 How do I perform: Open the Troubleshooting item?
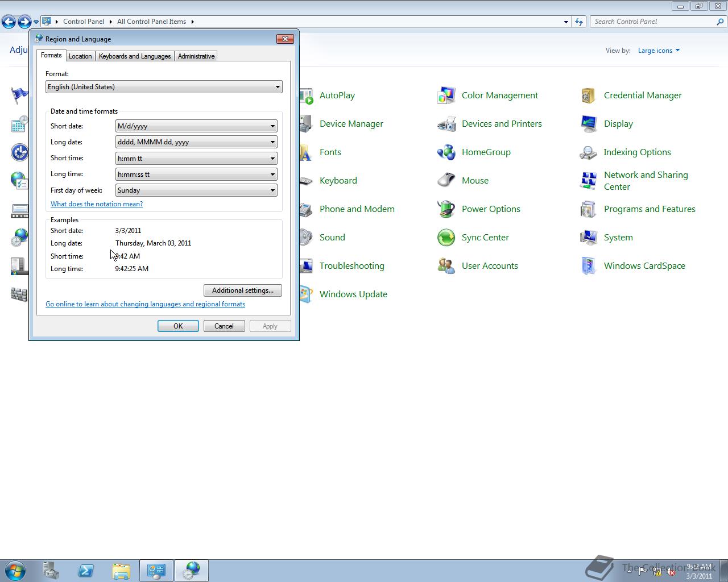click(351, 266)
